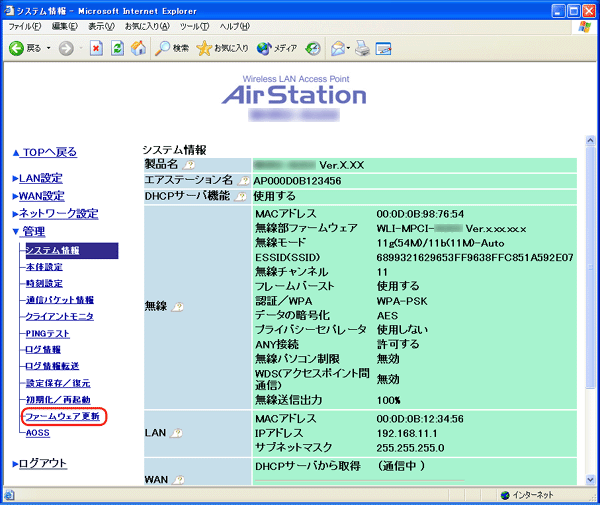Click the subnet mask value 255.255.255.0
600x505 pixels.
(410, 448)
